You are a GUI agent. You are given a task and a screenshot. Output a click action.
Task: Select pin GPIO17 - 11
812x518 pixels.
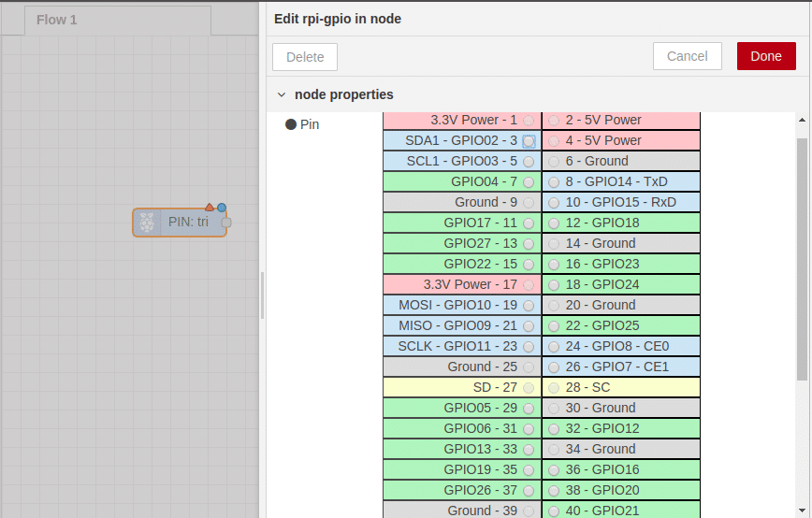coord(529,223)
